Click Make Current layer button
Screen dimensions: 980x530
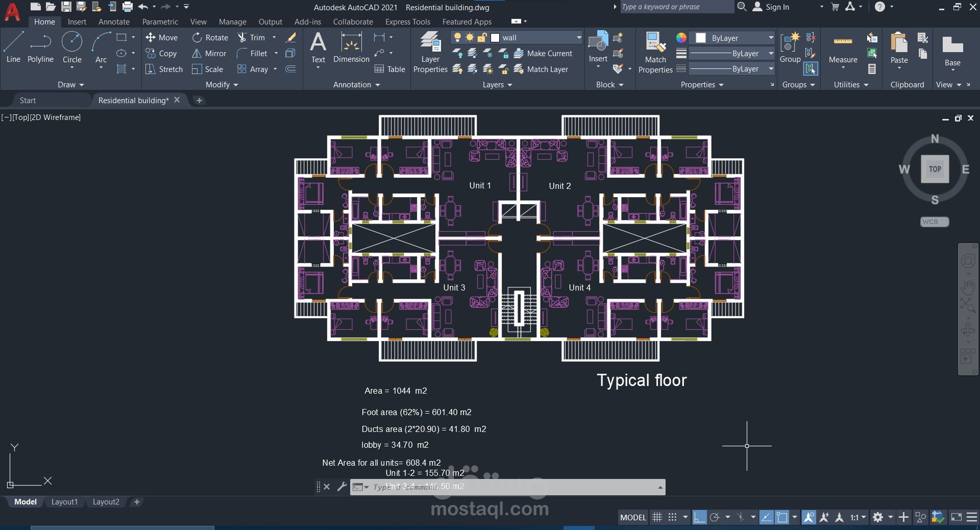tap(543, 53)
